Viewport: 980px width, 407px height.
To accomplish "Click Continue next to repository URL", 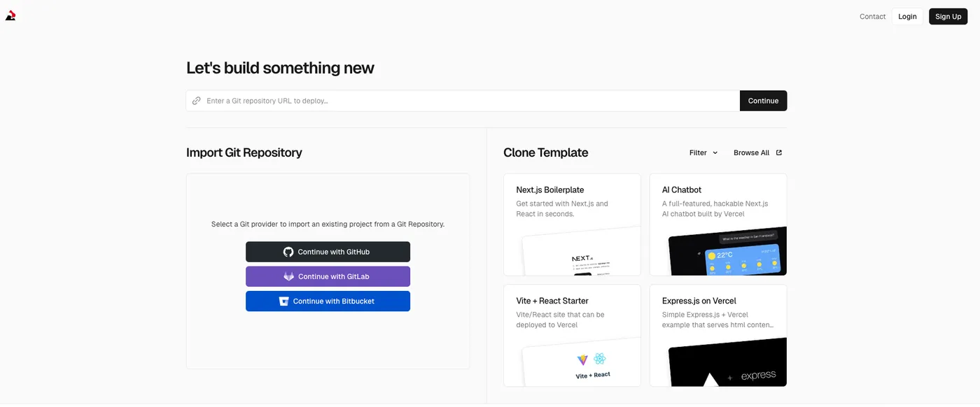I will coord(763,101).
